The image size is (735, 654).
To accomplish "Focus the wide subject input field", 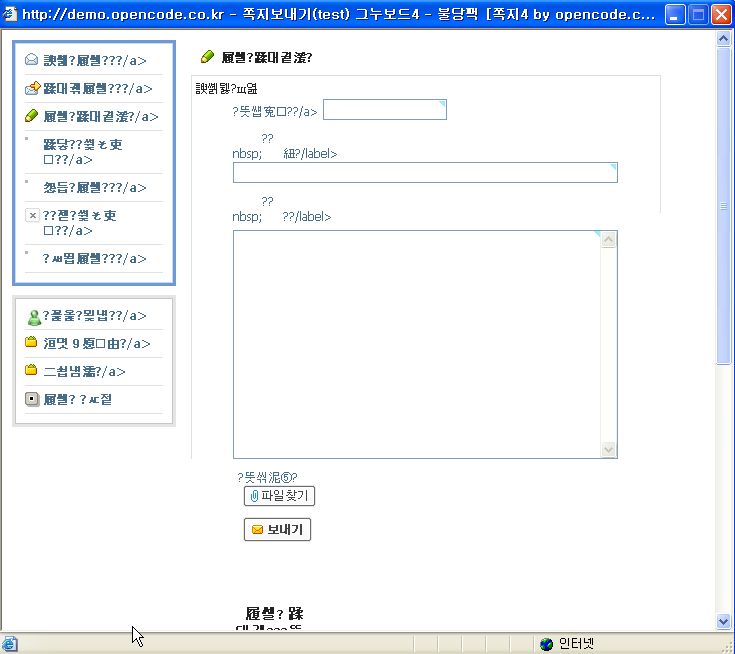I will coord(425,173).
